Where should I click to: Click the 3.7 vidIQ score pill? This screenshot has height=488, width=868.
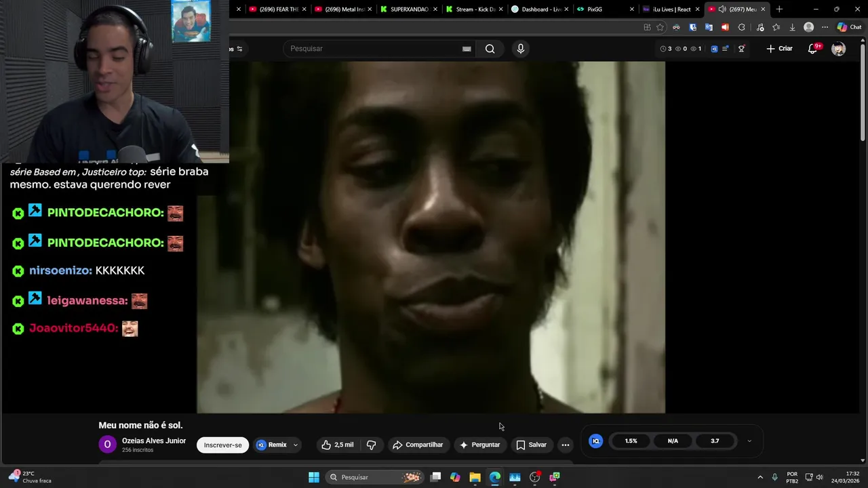pyautogui.click(x=715, y=441)
